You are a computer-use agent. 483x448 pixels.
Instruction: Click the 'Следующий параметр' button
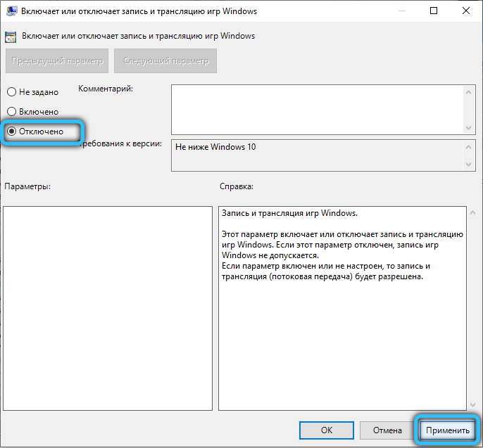[x=165, y=61]
